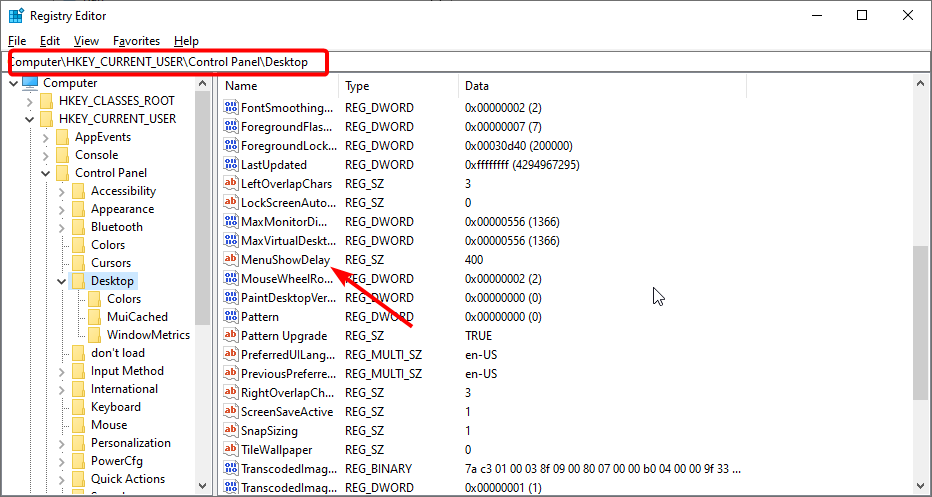Click the TileWallpaper string icon

[231, 450]
